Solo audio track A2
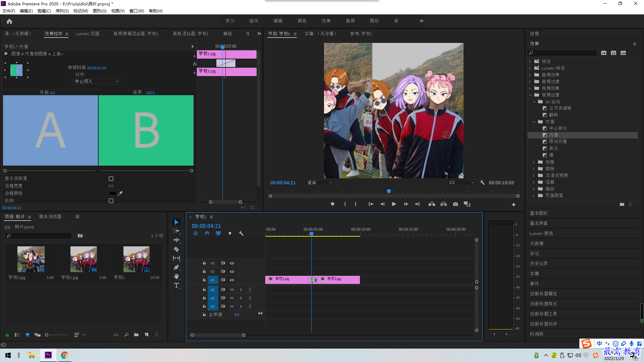Viewport: 644px width, 362px height. click(241, 298)
